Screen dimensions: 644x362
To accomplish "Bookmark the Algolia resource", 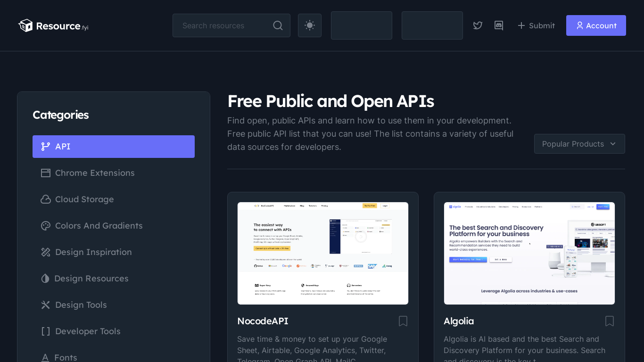I will 609,321.
